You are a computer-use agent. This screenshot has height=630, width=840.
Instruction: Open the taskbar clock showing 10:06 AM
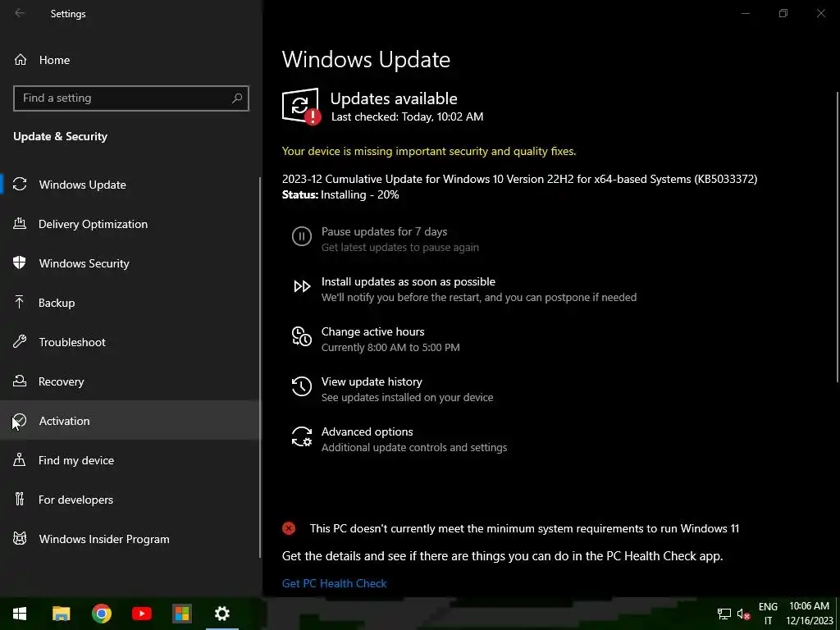click(809, 614)
